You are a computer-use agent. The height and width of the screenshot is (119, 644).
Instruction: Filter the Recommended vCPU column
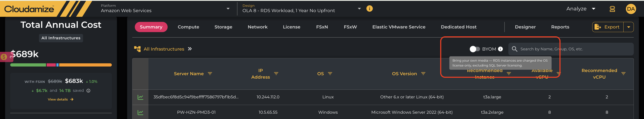(623, 74)
